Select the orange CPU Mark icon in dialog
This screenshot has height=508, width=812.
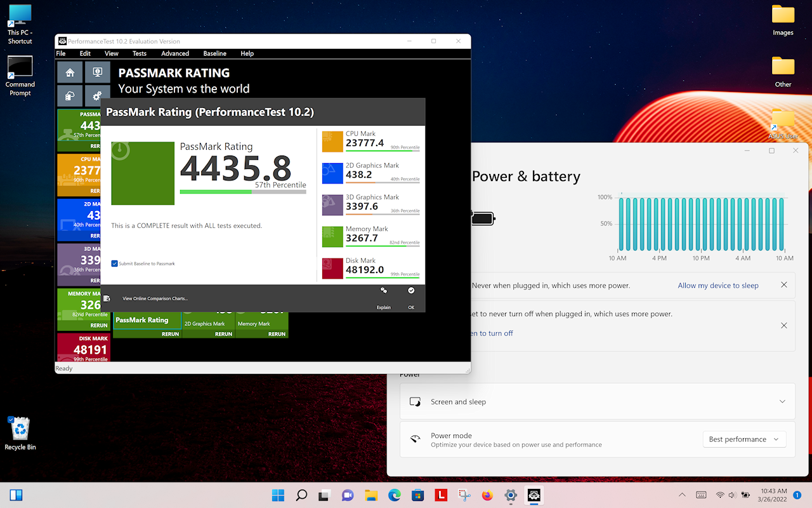pyautogui.click(x=332, y=142)
